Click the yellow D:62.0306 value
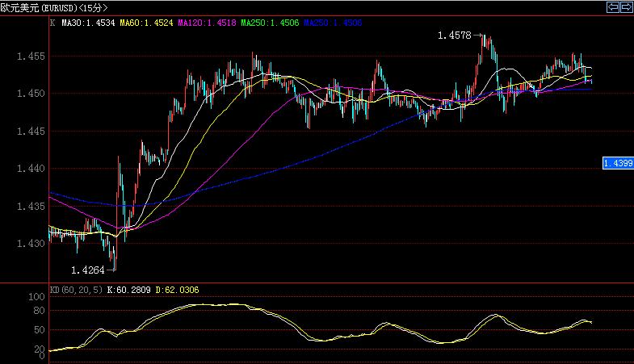This screenshot has height=364, width=634. pyautogui.click(x=177, y=290)
